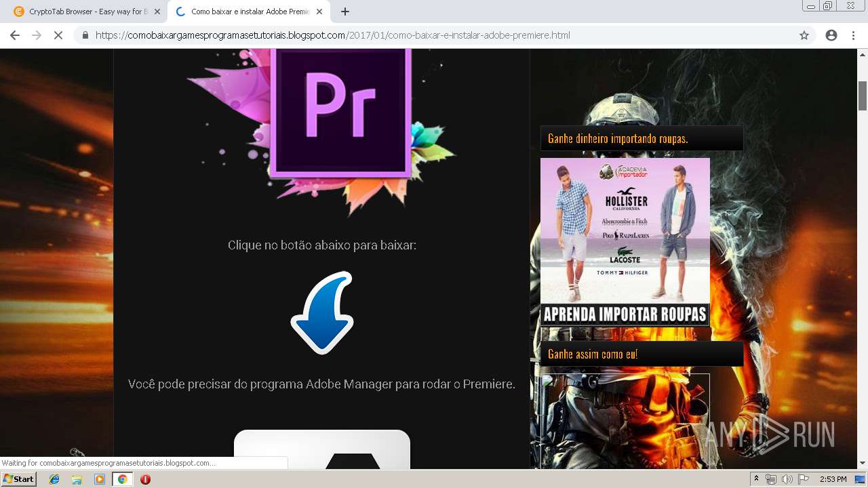The image size is (868, 488).
Task: Click the Adobe Manager logo image
Action: click(x=322, y=449)
